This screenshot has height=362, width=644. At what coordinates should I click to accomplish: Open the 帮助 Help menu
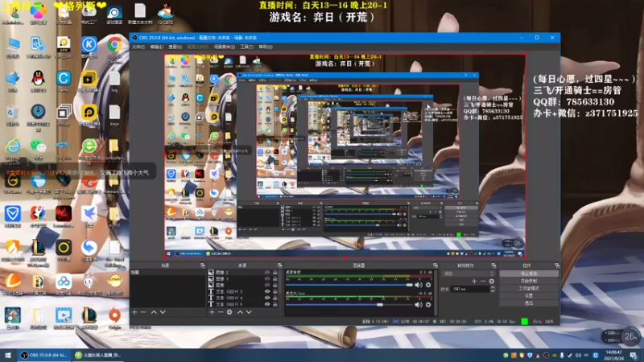pos(266,47)
